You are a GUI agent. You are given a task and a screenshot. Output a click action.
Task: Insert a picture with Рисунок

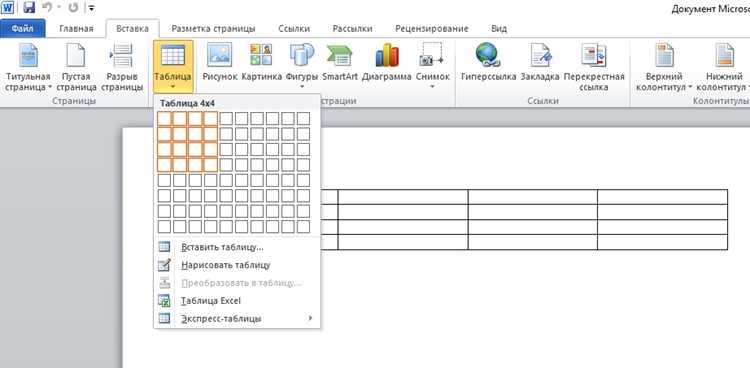click(220, 62)
